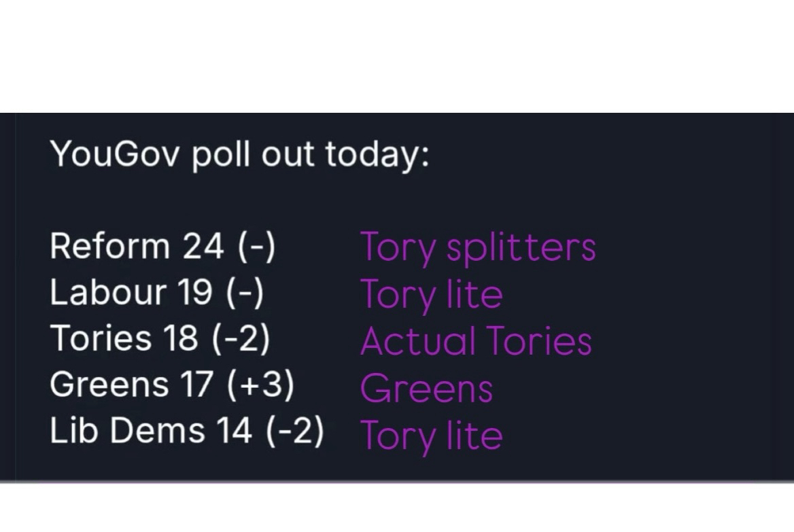Click the purple "Tory splitters" label
794x532 pixels.
[x=477, y=247]
